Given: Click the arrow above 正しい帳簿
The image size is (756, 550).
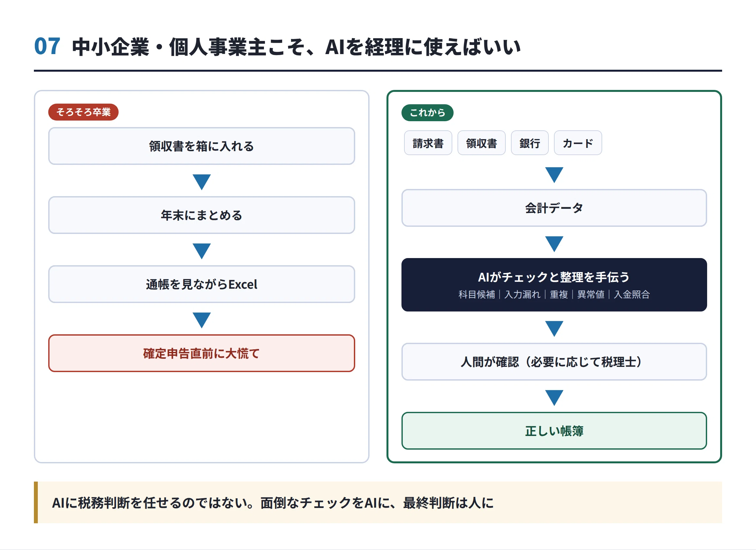Looking at the screenshot, I should (x=554, y=397).
